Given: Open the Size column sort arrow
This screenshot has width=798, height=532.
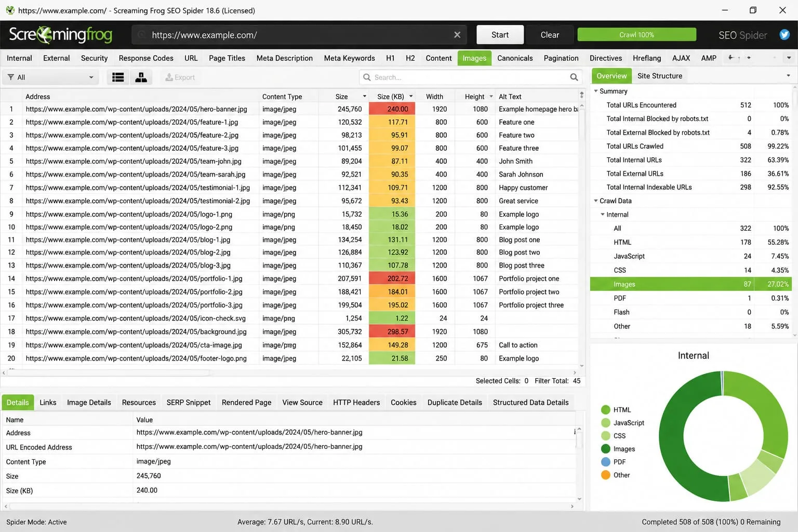Looking at the screenshot, I should (x=364, y=96).
